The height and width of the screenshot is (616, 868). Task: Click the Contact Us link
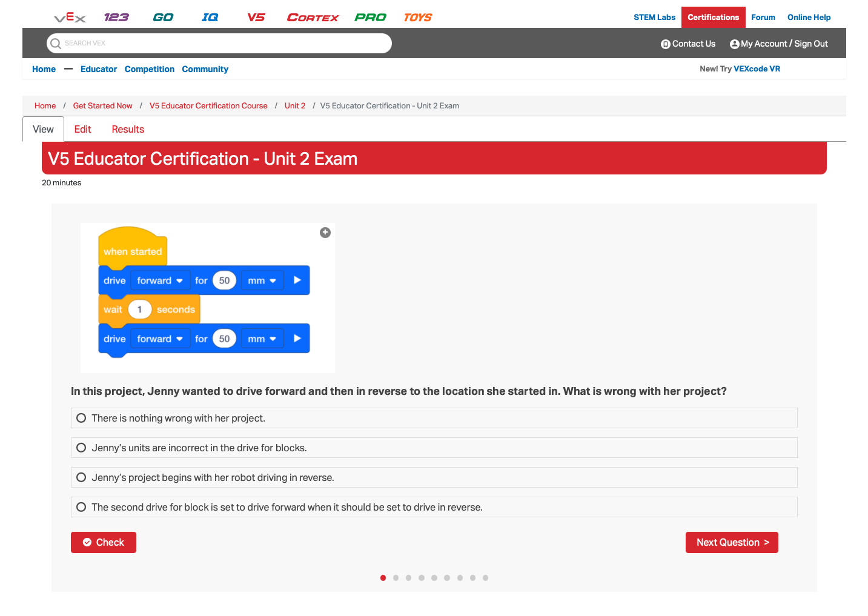[688, 44]
